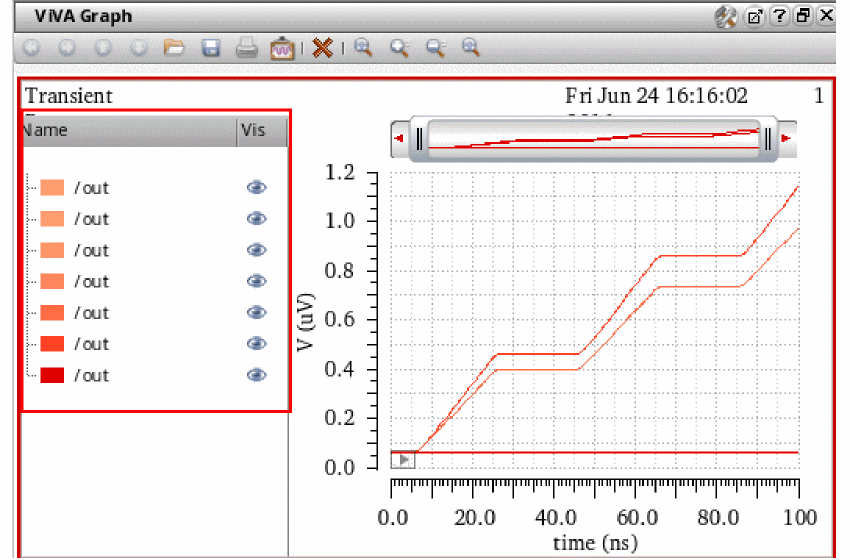Click the 1.2 value on voltage axis

(x=339, y=173)
